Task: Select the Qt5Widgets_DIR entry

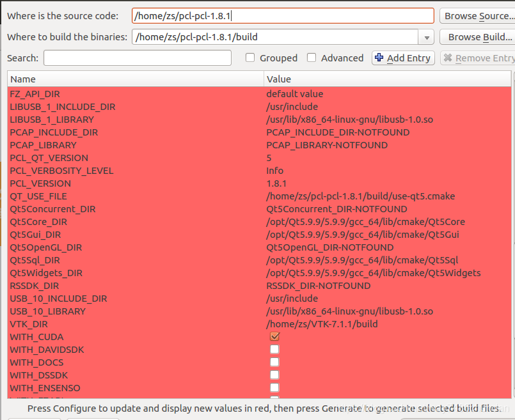Action: coord(46,273)
